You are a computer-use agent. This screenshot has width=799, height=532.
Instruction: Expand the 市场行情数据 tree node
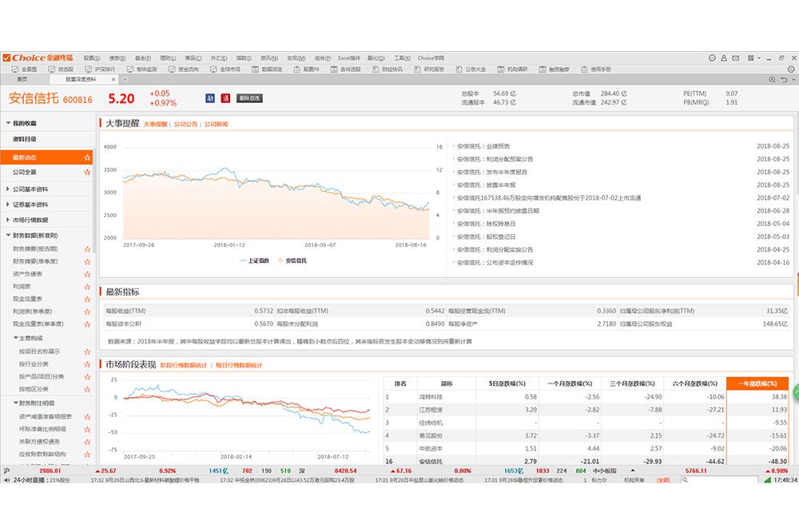(x=8, y=220)
